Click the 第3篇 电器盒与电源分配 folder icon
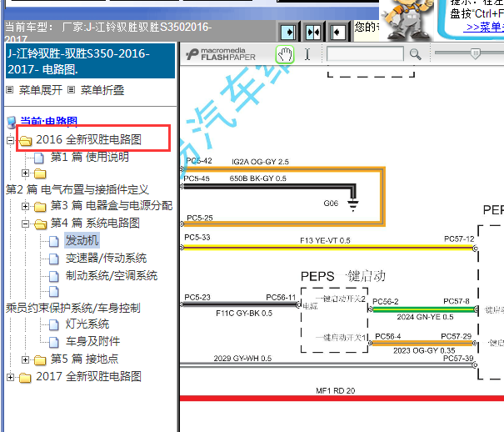504x432 pixels. click(x=40, y=206)
